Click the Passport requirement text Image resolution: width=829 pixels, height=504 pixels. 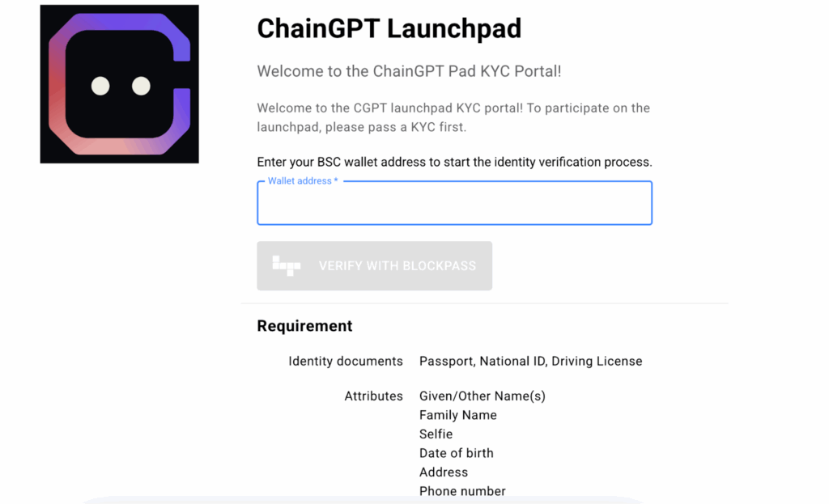444,361
